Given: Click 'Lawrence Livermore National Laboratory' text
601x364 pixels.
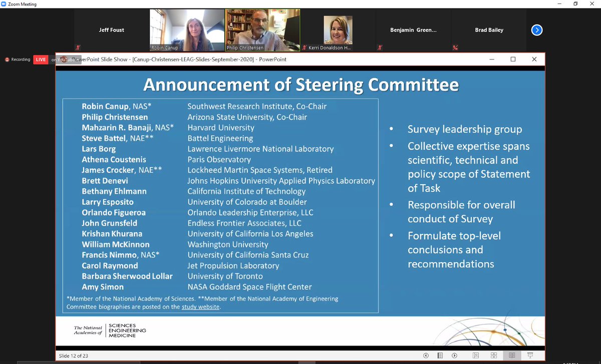Looking at the screenshot, I should 260,149.
